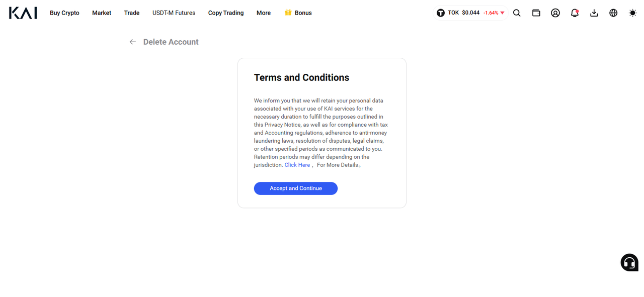
Task: Go back using the left arrow
Action: click(x=133, y=42)
